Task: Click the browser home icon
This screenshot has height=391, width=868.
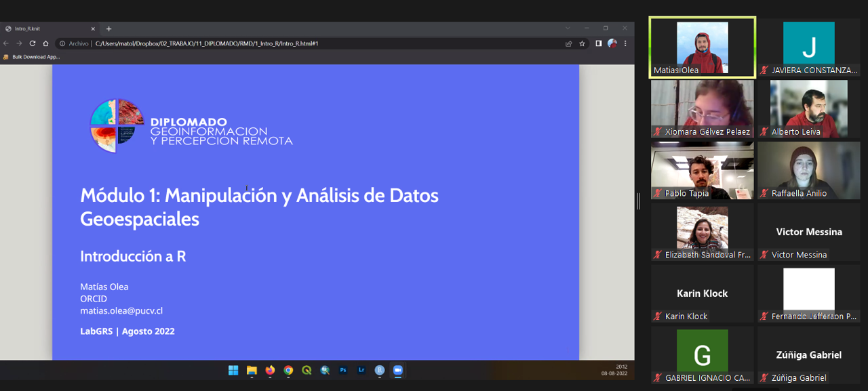Action: 45,43
